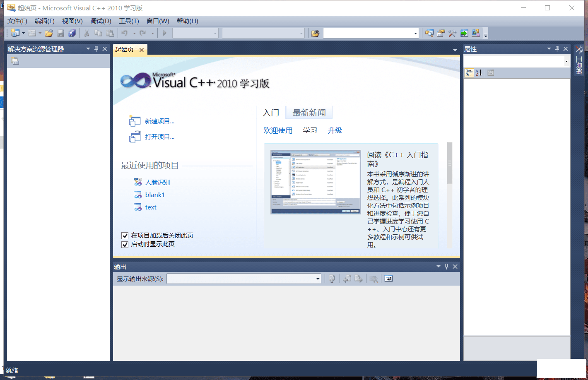This screenshot has width=588, height=380.
Task: Click the Solution Explorer panel's properties icon
Action: point(15,61)
